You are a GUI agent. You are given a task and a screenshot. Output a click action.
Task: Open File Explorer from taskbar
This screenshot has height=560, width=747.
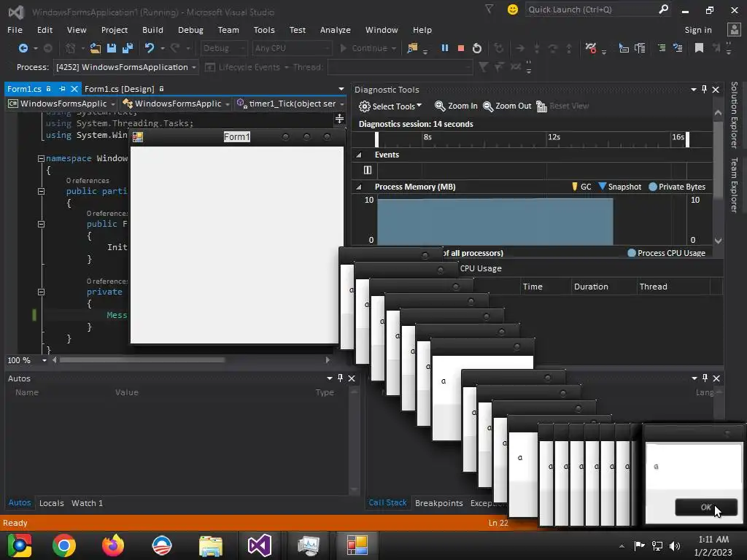coord(211,545)
